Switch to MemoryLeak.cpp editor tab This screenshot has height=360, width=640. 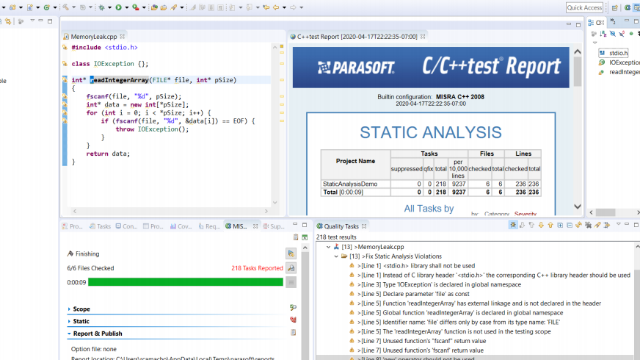94,36
